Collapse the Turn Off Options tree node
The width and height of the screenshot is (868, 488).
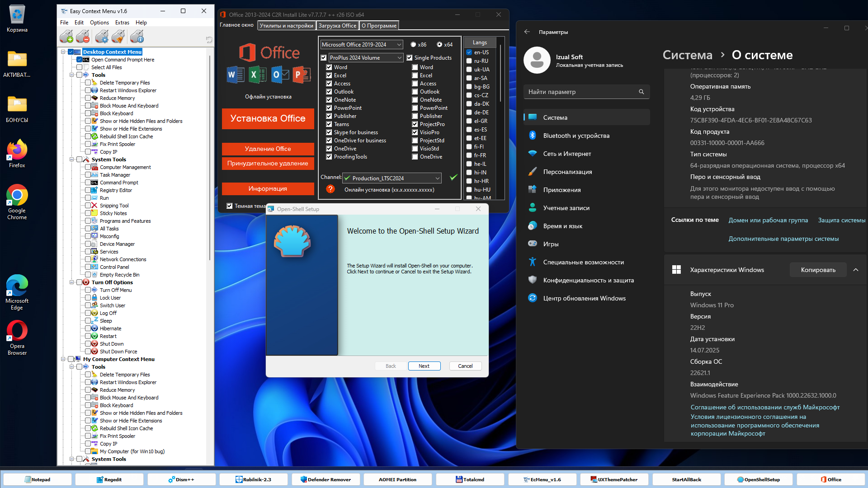click(72, 282)
